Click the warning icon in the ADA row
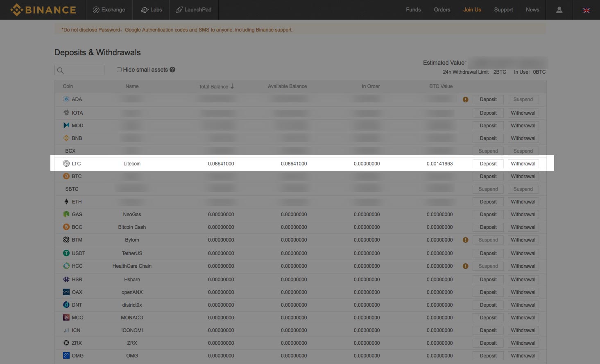This screenshot has width=600, height=364. (x=465, y=99)
